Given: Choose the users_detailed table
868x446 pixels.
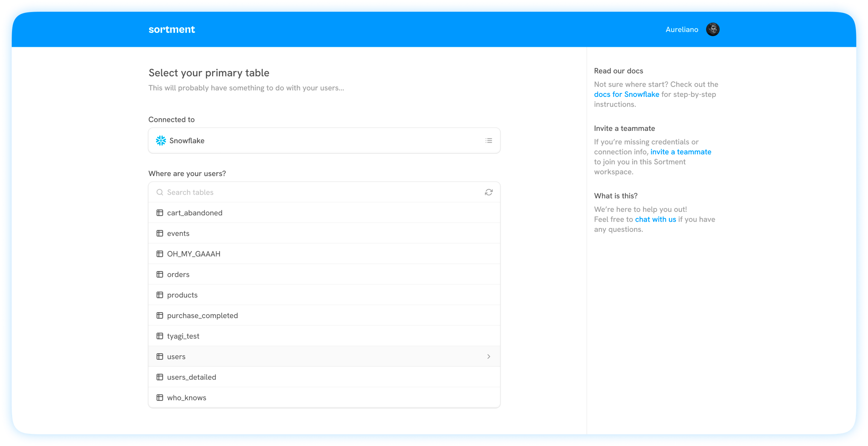Looking at the screenshot, I should tap(191, 377).
